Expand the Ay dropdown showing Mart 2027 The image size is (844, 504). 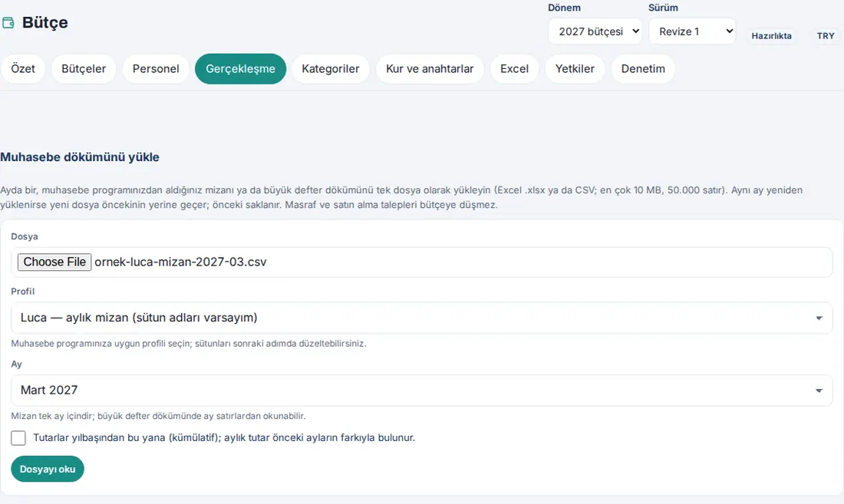click(421, 390)
